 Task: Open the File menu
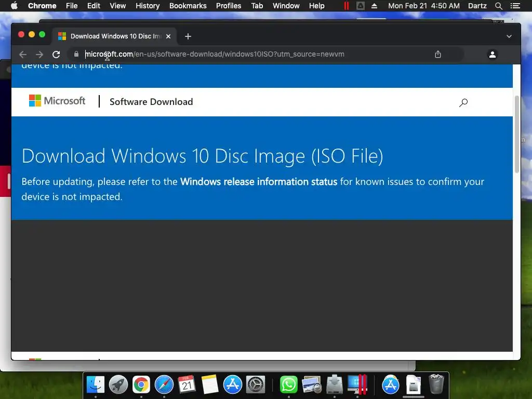point(72,6)
